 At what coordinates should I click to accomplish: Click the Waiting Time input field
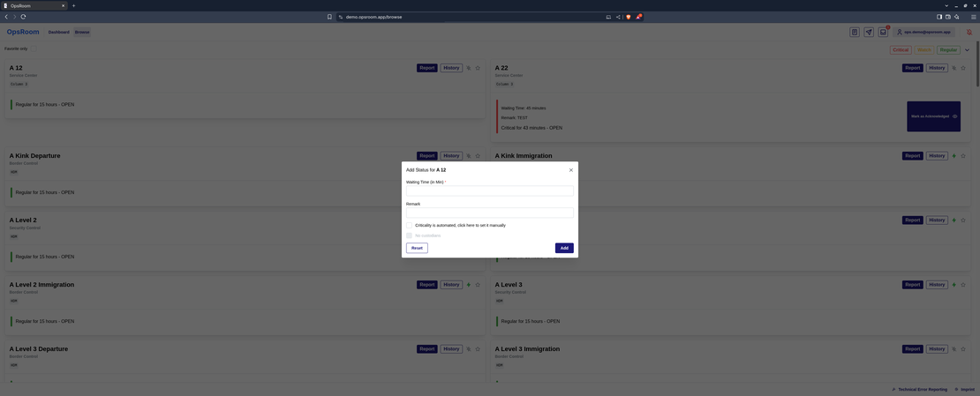coord(489,191)
